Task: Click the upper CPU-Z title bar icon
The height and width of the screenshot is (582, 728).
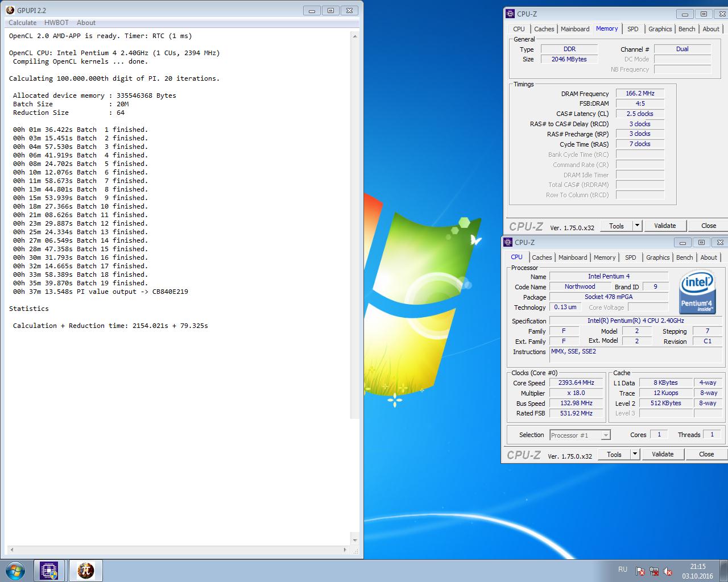Action: (x=511, y=14)
